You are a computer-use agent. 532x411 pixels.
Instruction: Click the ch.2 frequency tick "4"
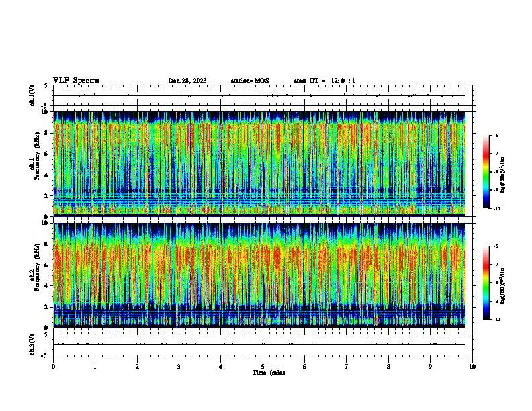(x=46, y=286)
